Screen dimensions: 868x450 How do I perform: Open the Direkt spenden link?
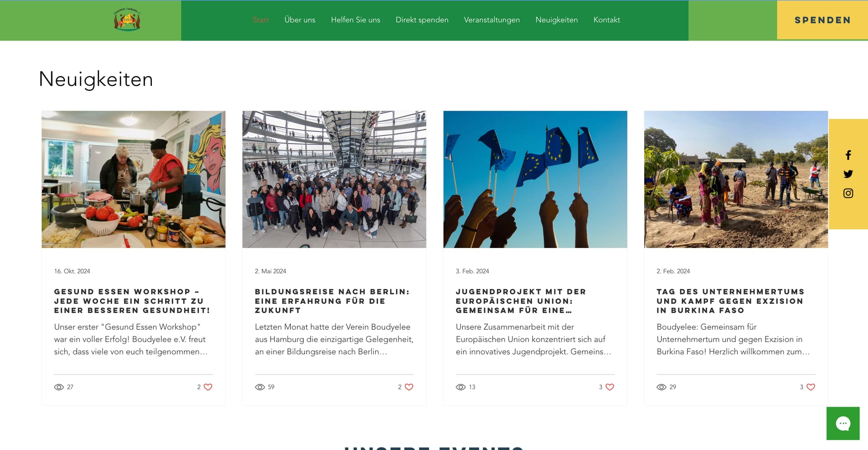click(x=422, y=20)
